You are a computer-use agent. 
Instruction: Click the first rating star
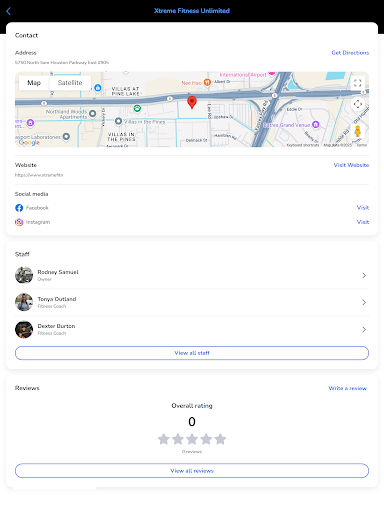[x=163, y=439]
